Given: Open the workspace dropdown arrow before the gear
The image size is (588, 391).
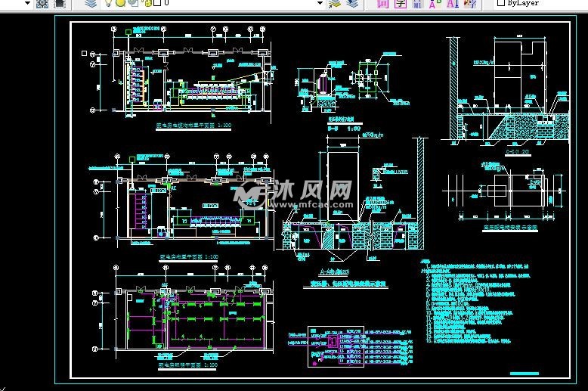Looking at the screenshot, I should click(27, 3).
